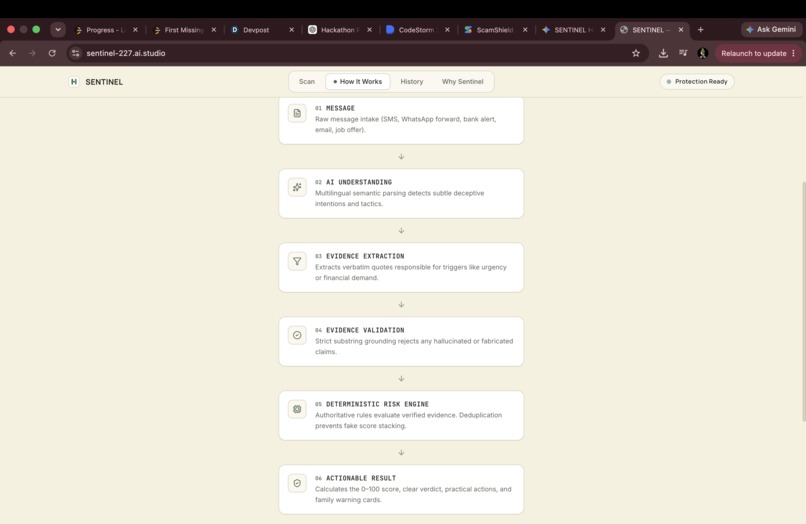806x524 pixels.
Task: Click the 'Multilingual semantic parsing' description text
Action: tap(399, 198)
